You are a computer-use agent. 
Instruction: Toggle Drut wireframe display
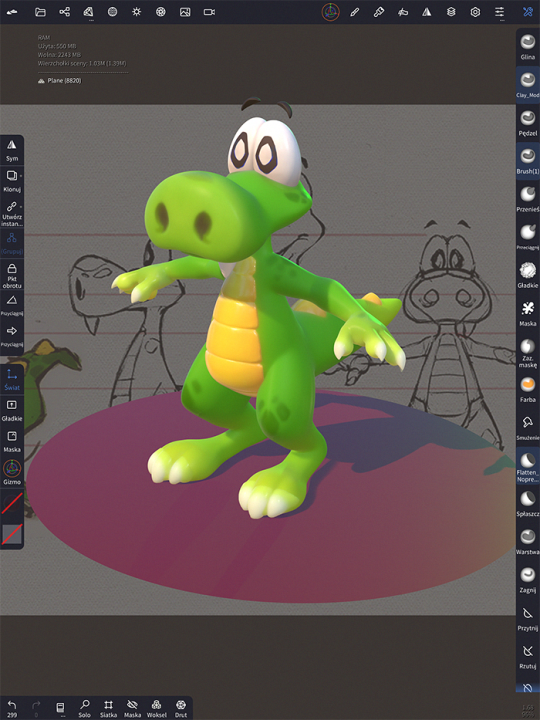point(181,709)
